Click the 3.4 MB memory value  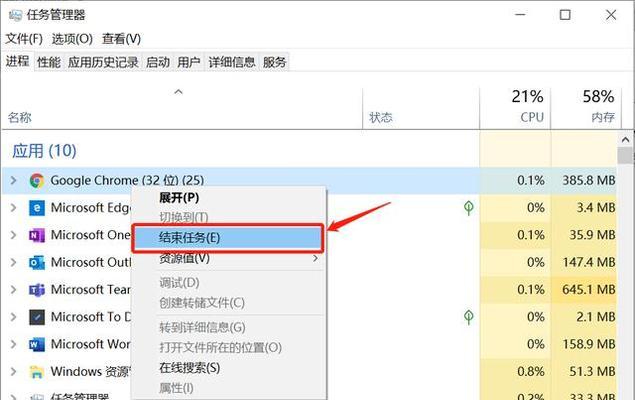[596, 208]
